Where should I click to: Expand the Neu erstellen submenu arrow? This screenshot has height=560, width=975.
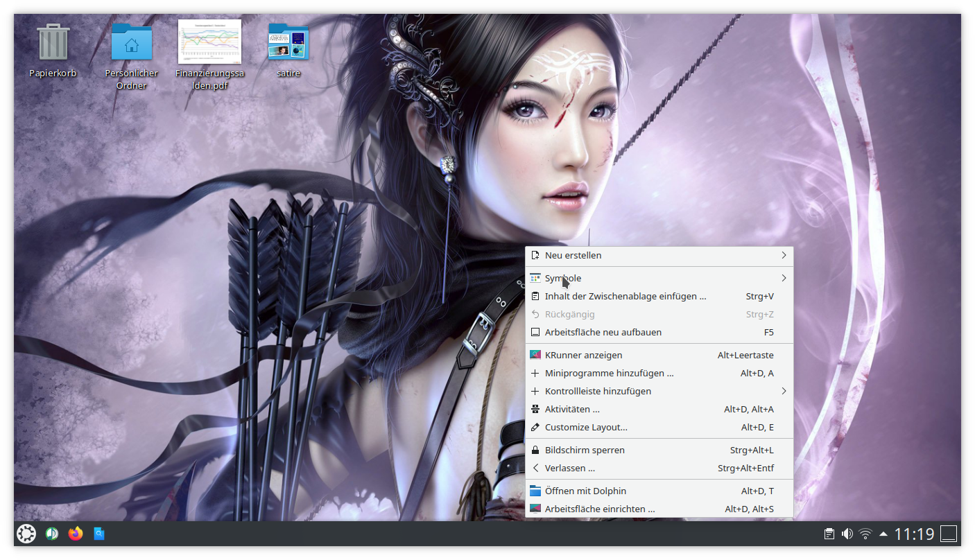[x=784, y=255]
